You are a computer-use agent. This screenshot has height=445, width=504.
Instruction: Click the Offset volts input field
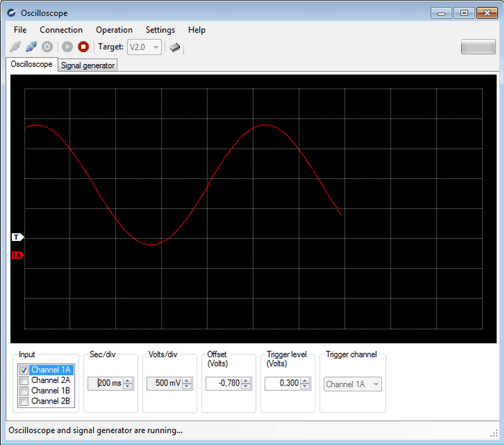(x=222, y=384)
